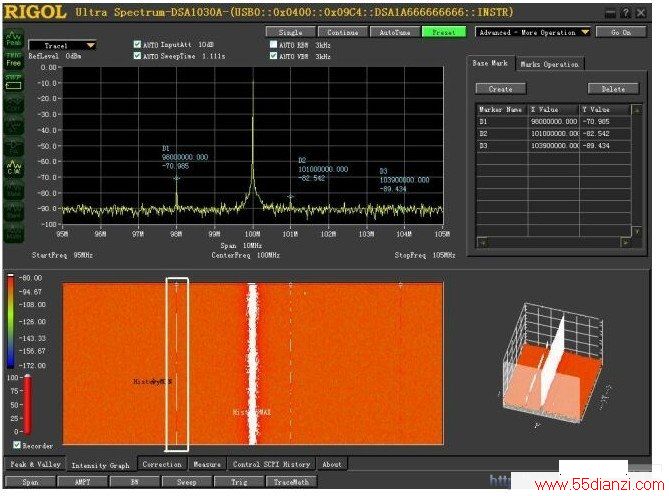The image size is (669, 496).
Task: Click the dimmed icon directly below the SWP icon
Action: click(13, 104)
